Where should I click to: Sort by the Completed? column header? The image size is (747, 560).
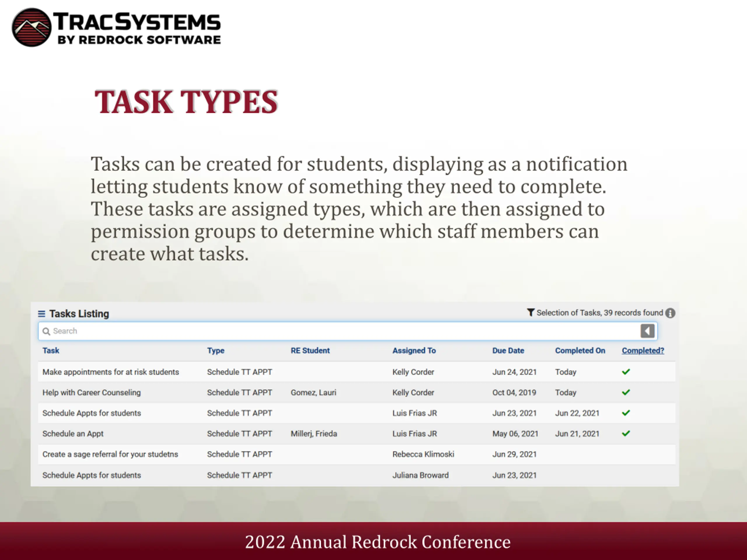(643, 351)
